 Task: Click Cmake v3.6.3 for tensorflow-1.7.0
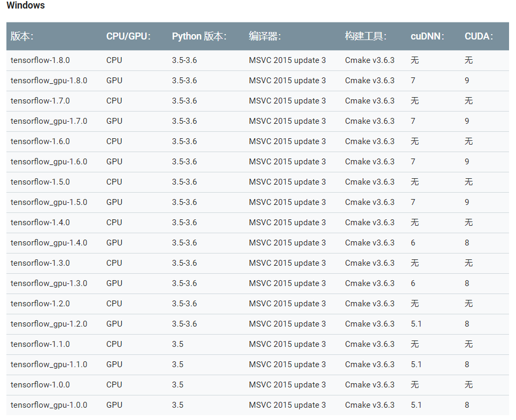370,101
